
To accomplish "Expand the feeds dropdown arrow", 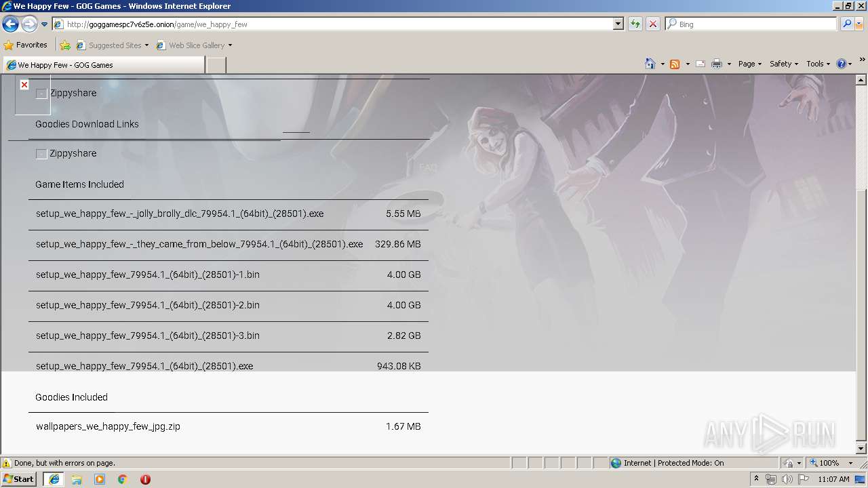I will point(688,64).
